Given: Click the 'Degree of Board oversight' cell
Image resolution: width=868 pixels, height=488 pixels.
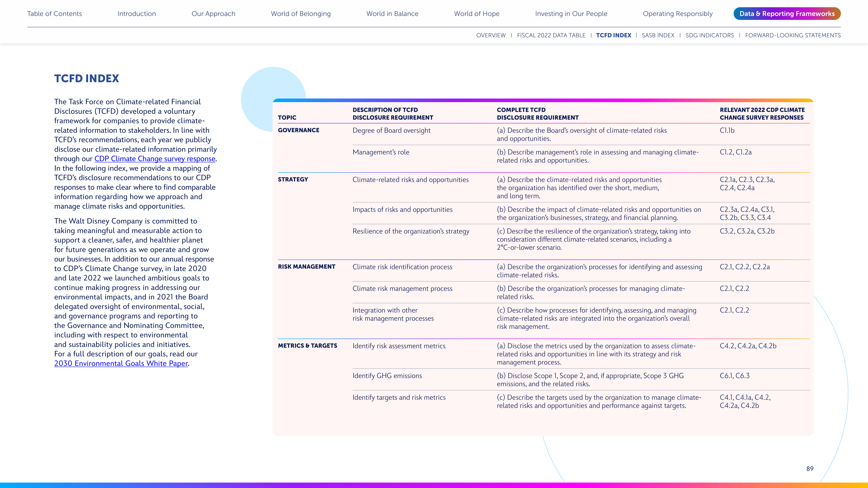Looking at the screenshot, I should (392, 131).
